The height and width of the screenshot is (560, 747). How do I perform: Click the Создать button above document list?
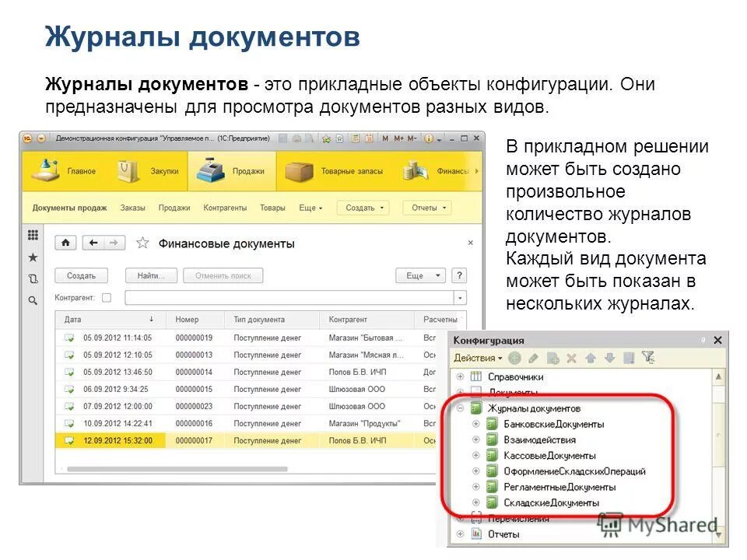[81, 275]
